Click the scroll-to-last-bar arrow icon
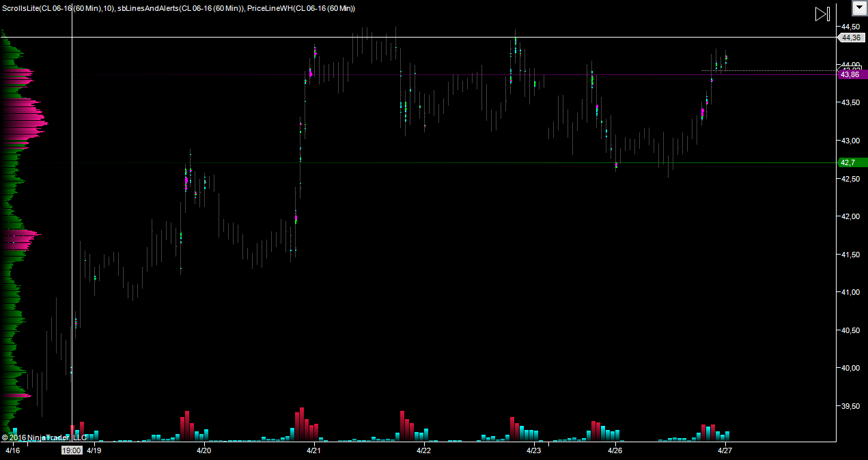 tap(822, 14)
